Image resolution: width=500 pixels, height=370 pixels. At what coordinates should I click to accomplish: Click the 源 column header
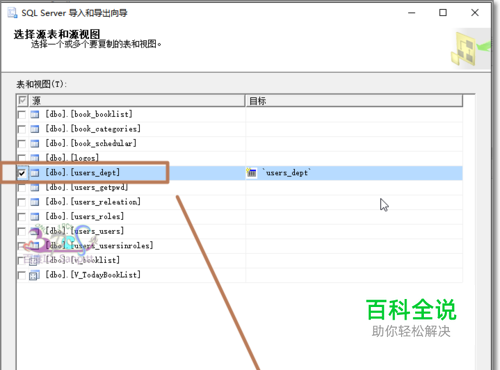coord(137,101)
